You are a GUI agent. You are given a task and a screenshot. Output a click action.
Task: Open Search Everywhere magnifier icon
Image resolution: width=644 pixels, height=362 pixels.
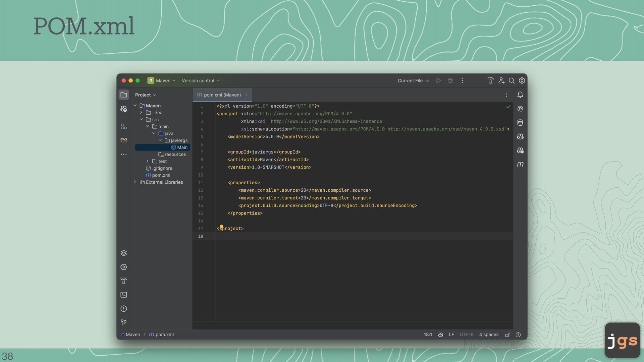[511, 81]
